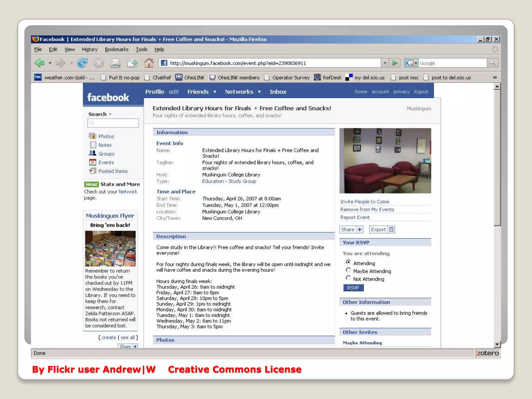532x399 pixels.
Task: Click the Groups icon in the Facebook sidebar
Action: (x=92, y=153)
